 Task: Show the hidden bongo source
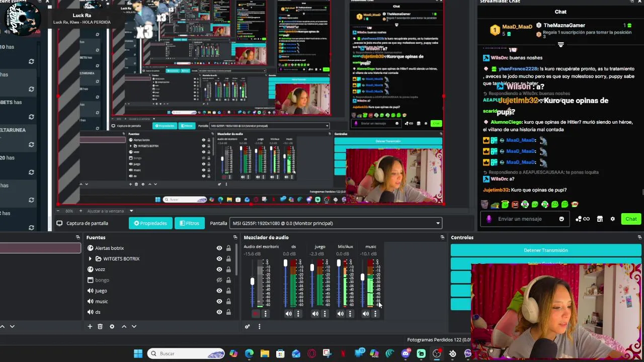(x=219, y=280)
